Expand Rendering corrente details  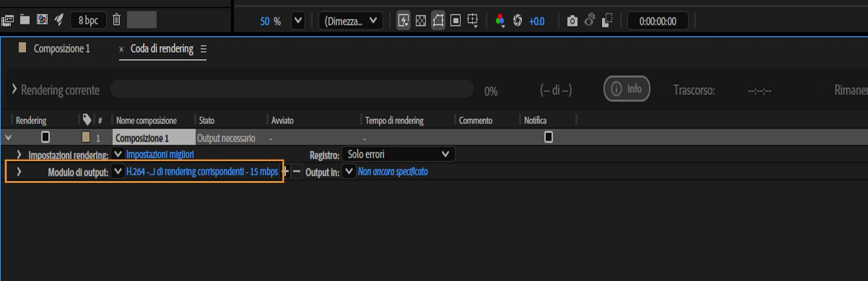14,89
